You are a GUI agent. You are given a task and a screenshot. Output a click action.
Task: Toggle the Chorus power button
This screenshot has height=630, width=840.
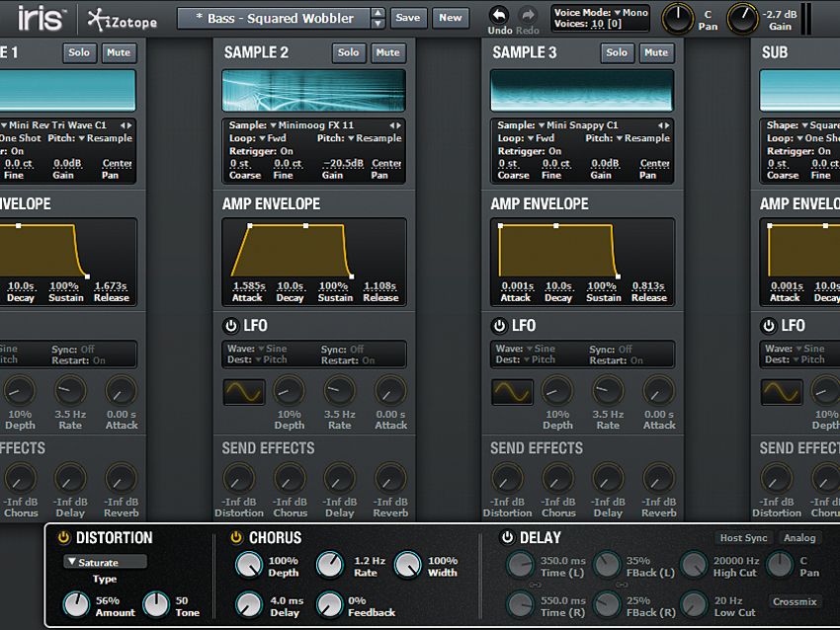[236, 537]
